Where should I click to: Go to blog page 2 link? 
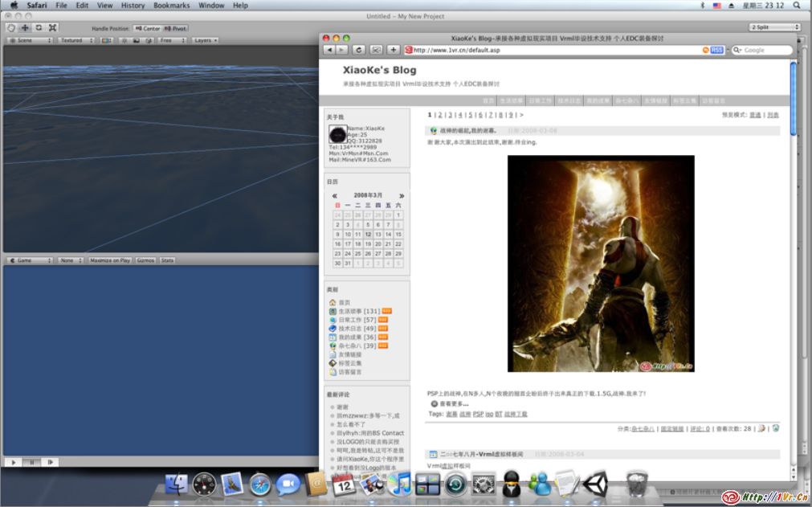440,115
